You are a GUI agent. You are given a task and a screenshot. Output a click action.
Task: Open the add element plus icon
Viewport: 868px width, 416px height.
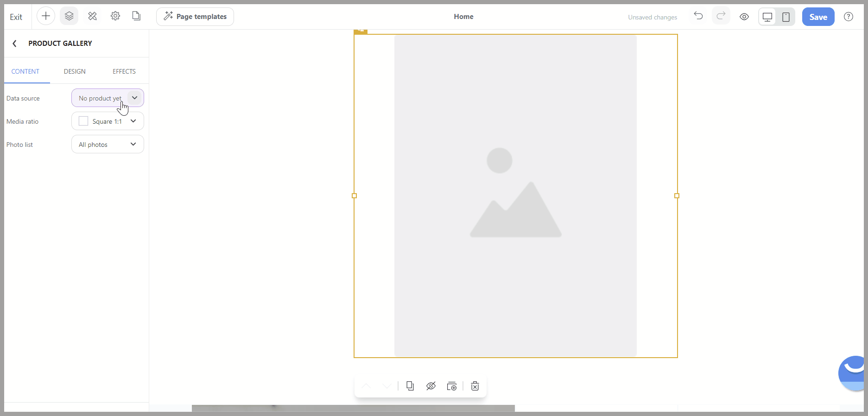coord(46,16)
